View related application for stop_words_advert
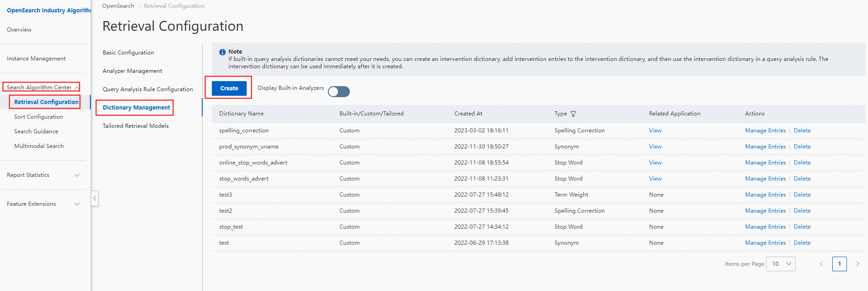Viewport: 868px width, 291px height. point(655,179)
